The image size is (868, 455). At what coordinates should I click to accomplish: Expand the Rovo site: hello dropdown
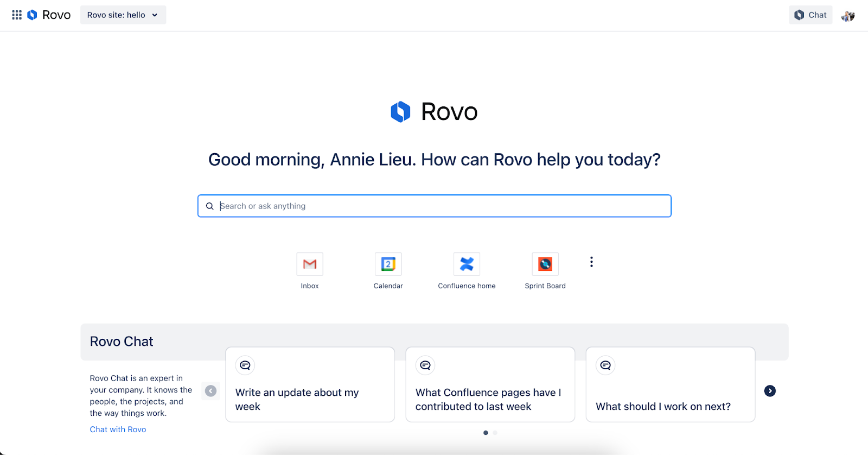(123, 15)
